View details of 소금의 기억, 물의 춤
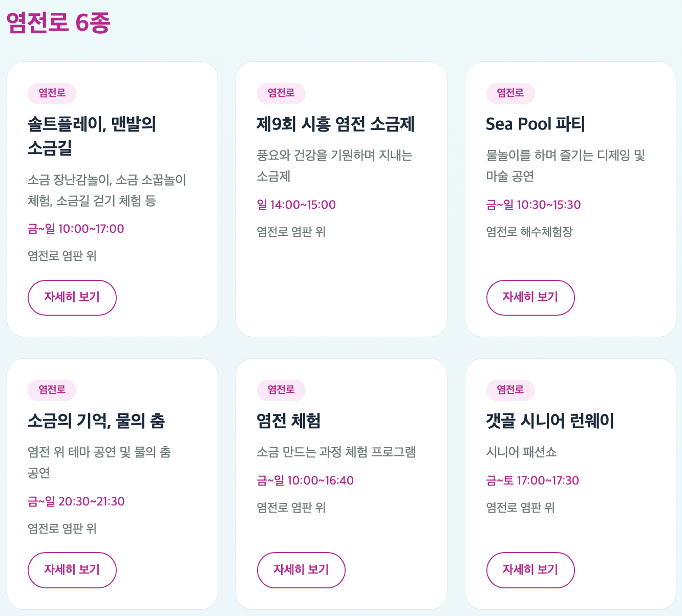Viewport: 682px width, 616px height. point(72,570)
